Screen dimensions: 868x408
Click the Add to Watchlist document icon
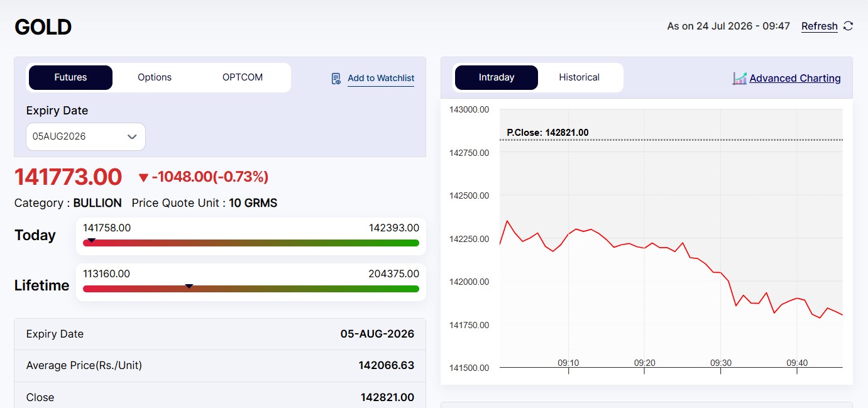click(x=336, y=79)
